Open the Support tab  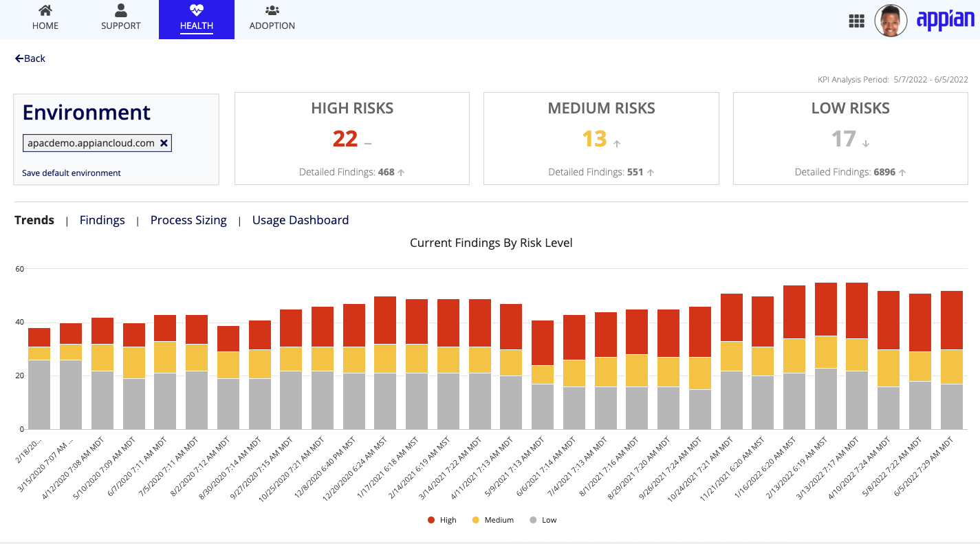tap(121, 19)
